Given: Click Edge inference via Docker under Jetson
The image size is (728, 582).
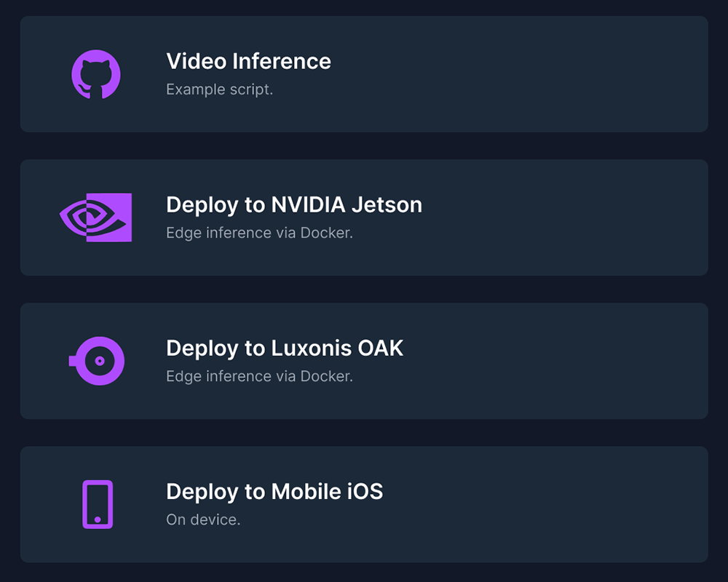Looking at the screenshot, I should 258,232.
